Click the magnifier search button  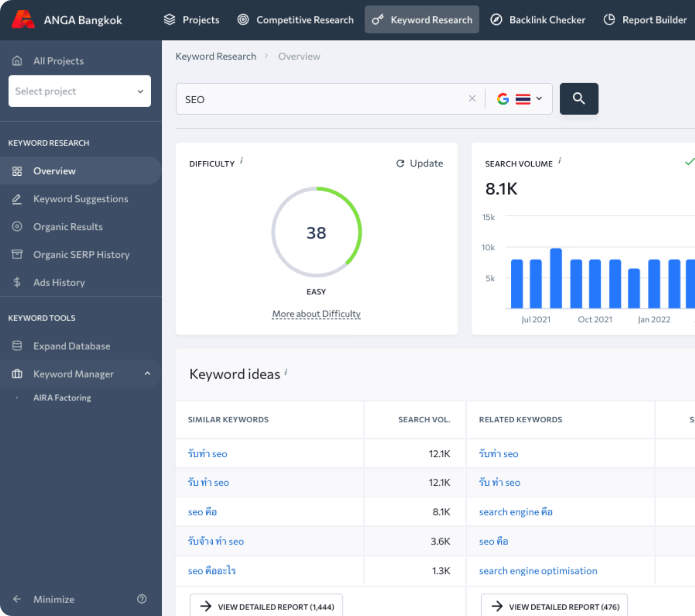(579, 99)
